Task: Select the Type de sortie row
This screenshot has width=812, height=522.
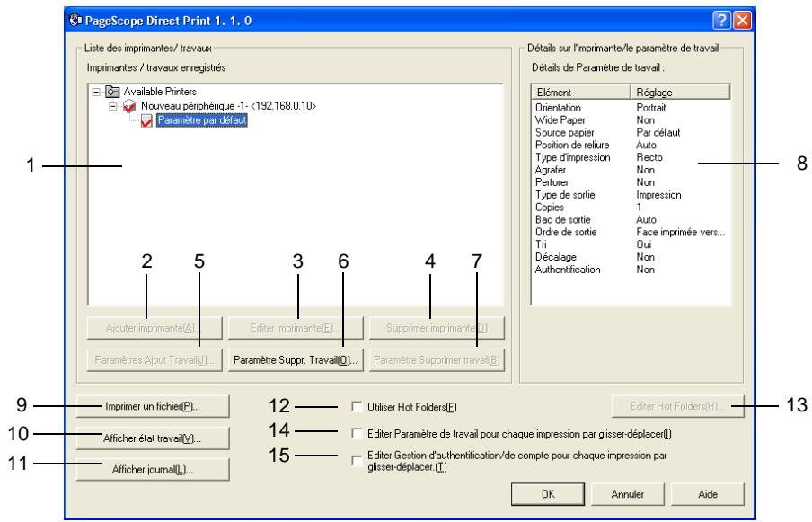Action: pos(631,195)
